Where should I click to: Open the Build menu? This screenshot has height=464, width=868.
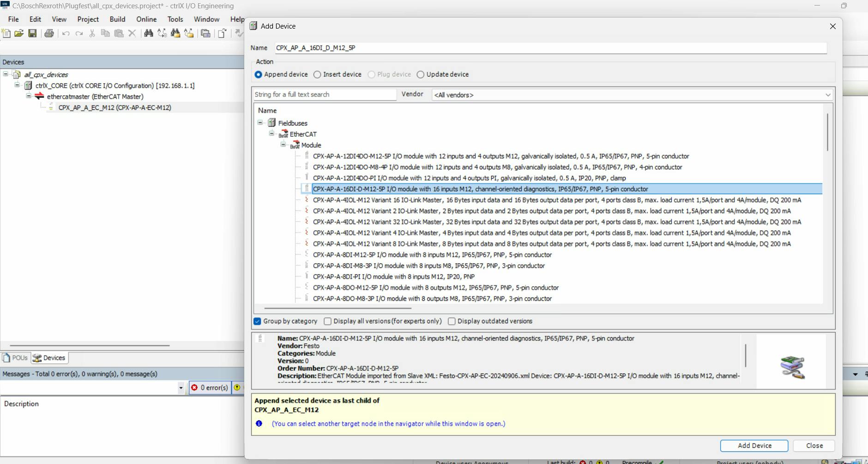tap(117, 19)
